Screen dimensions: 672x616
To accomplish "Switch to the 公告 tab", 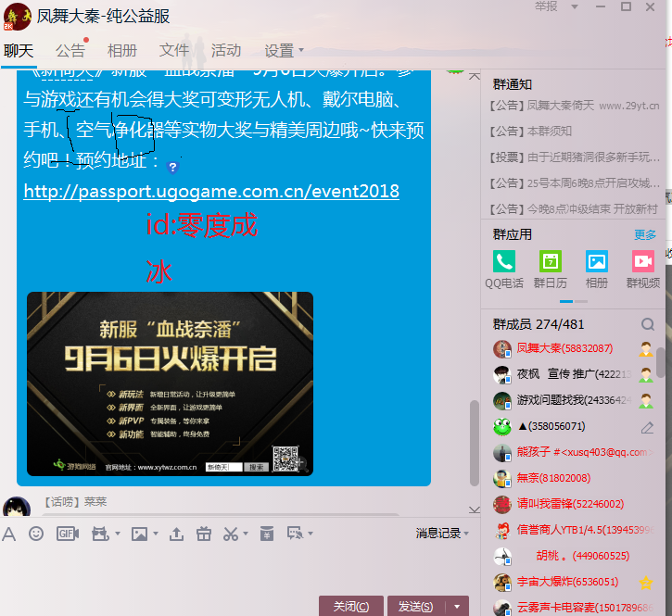I will (70, 51).
